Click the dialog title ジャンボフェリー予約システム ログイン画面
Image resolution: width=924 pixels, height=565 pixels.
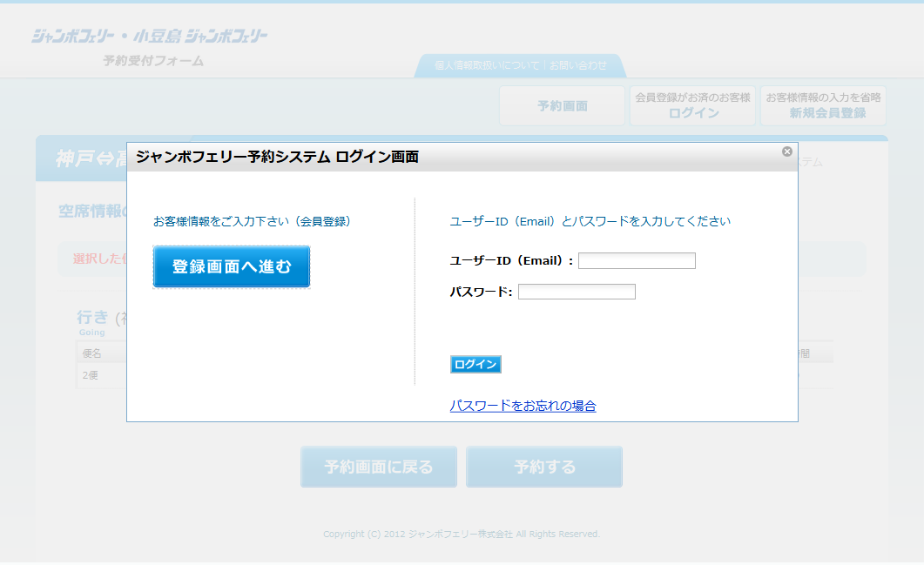coord(278,157)
